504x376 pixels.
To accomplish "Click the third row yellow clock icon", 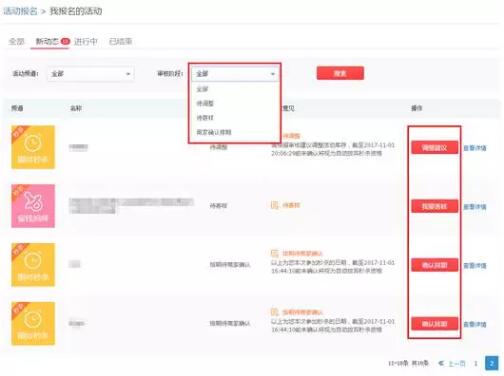I will coord(33,265).
